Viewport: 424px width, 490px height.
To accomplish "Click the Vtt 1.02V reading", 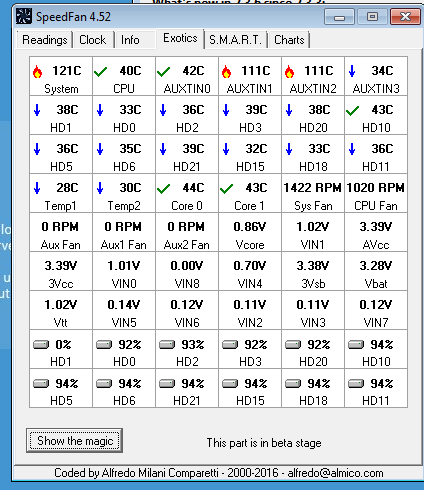I will [x=61, y=310].
